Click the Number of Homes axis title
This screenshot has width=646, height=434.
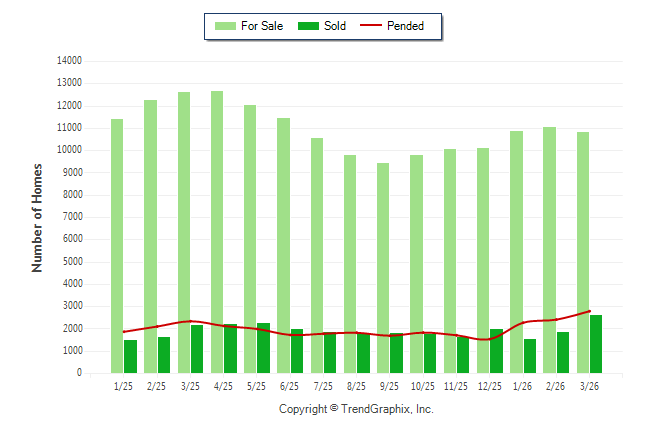(x=38, y=217)
